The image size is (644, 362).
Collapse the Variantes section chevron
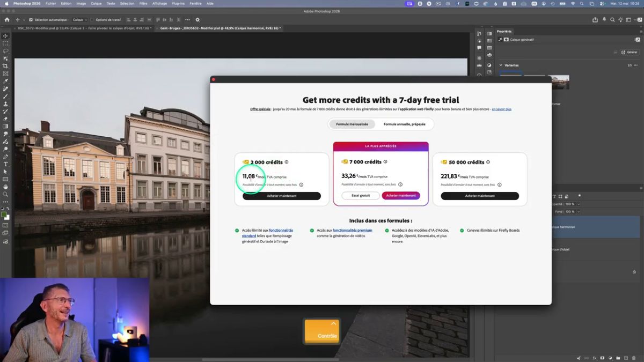[501, 65]
